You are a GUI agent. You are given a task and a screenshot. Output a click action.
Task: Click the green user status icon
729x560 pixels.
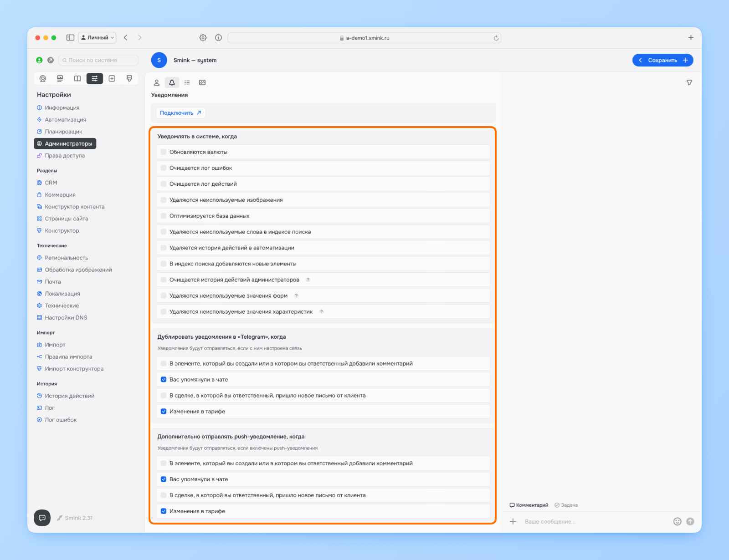point(39,60)
